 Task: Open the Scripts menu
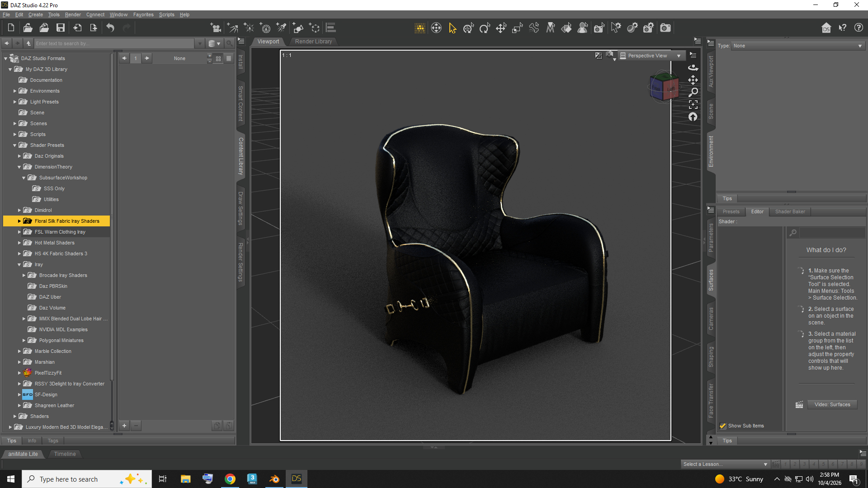pos(166,14)
